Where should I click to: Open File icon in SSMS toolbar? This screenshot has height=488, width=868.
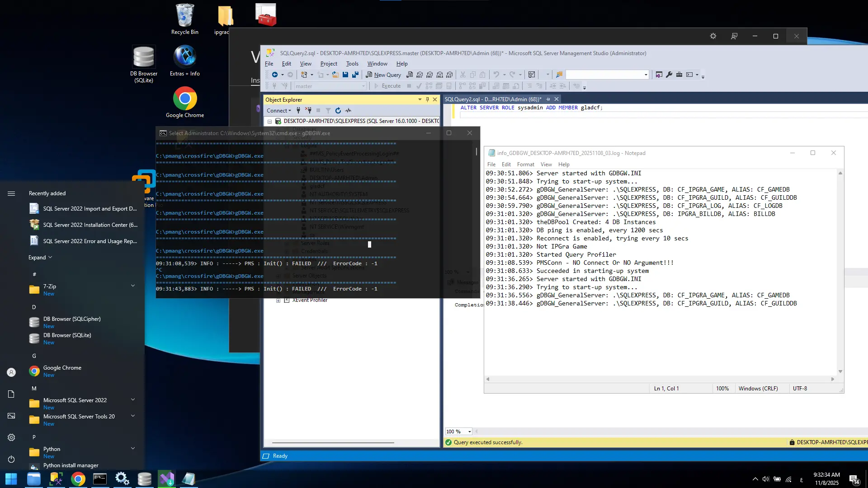pos(335,75)
